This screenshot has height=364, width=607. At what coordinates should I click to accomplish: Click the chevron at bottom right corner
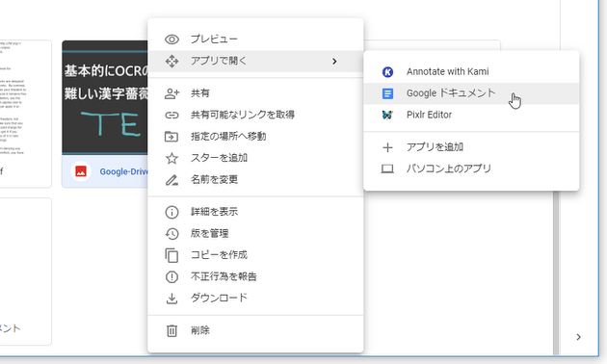pos(578,337)
